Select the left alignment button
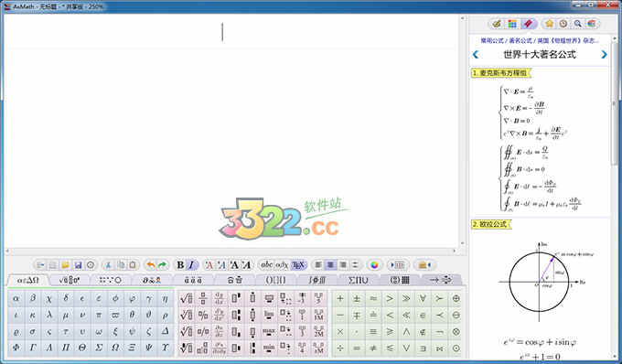The height and width of the screenshot is (364, 622). [x=318, y=265]
